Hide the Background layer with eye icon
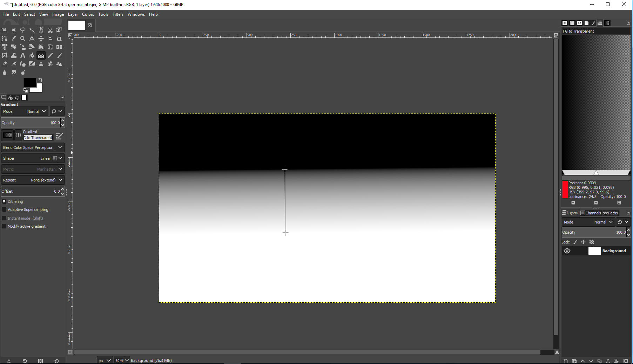The height and width of the screenshot is (364, 633). pyautogui.click(x=567, y=251)
